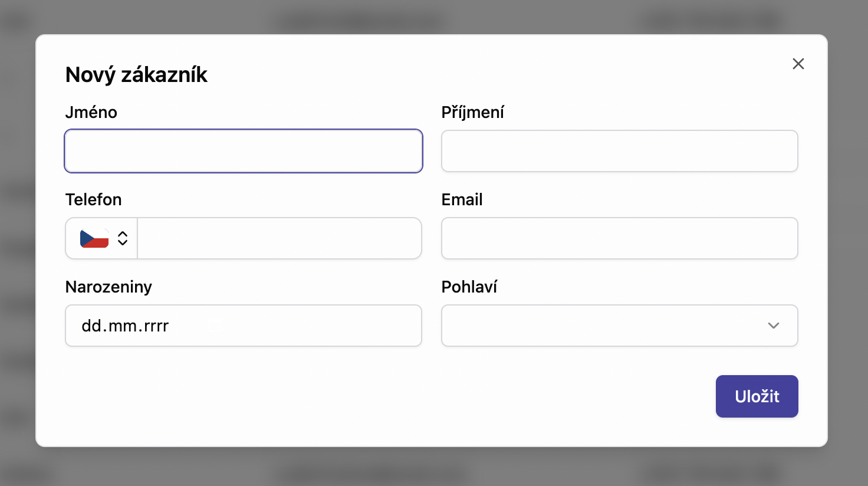Click the Email label text

pyautogui.click(x=462, y=199)
